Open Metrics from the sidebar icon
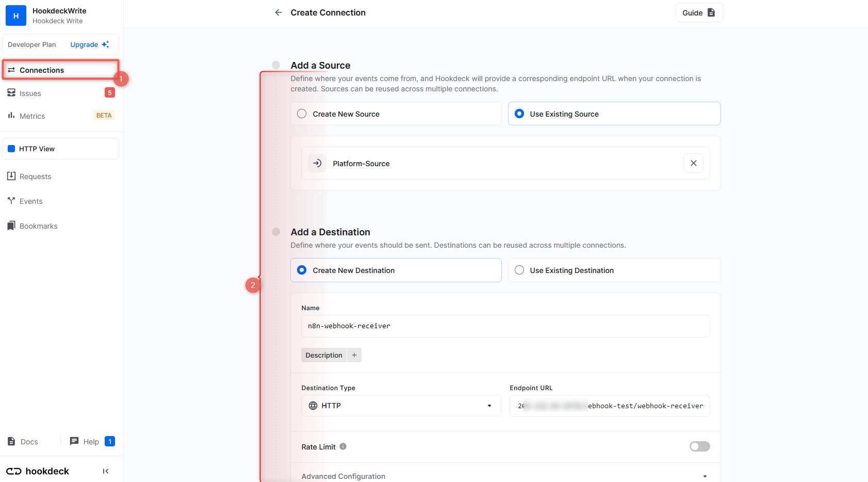The image size is (868, 482). (11, 116)
